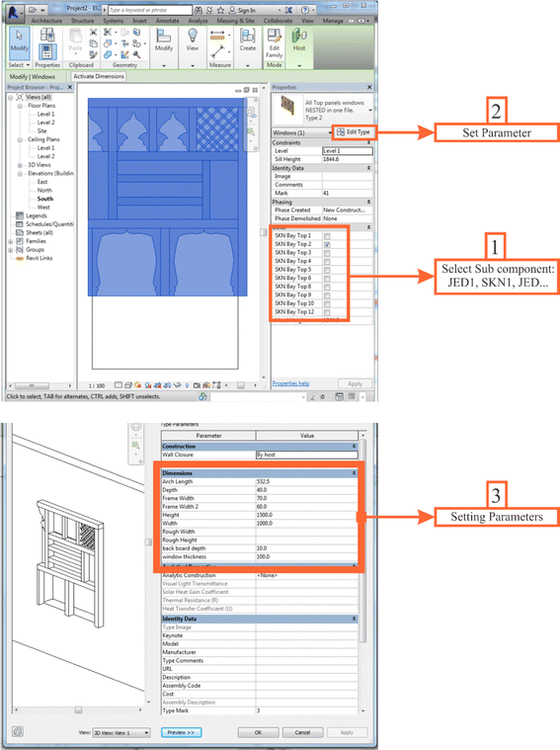Expand the 3D Views tree node
The width and height of the screenshot is (560, 750).
pyautogui.click(x=20, y=165)
